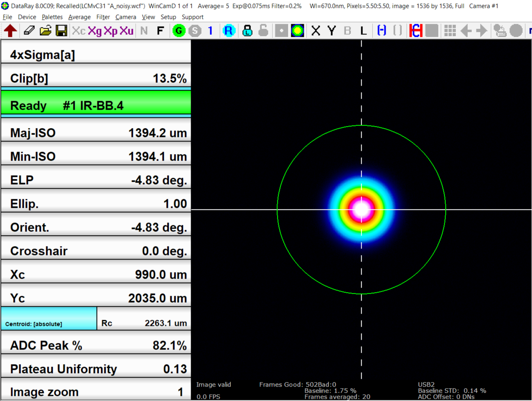Viewport: 532px width, 401px height.
Task: Open the View menu
Action: tap(148, 17)
